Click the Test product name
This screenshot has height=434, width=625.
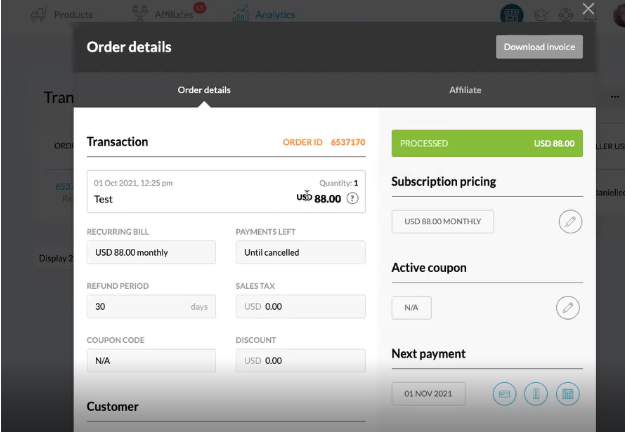[x=103, y=199]
